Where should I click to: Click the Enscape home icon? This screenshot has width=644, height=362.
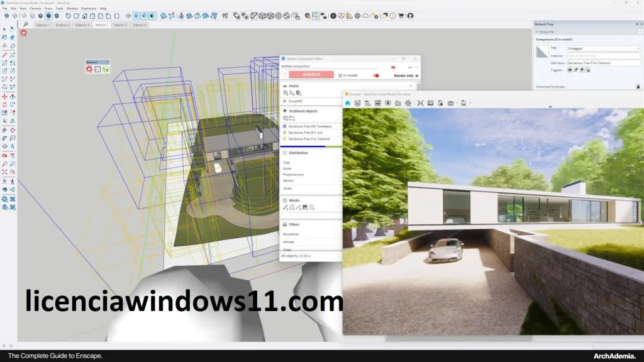coord(347,103)
